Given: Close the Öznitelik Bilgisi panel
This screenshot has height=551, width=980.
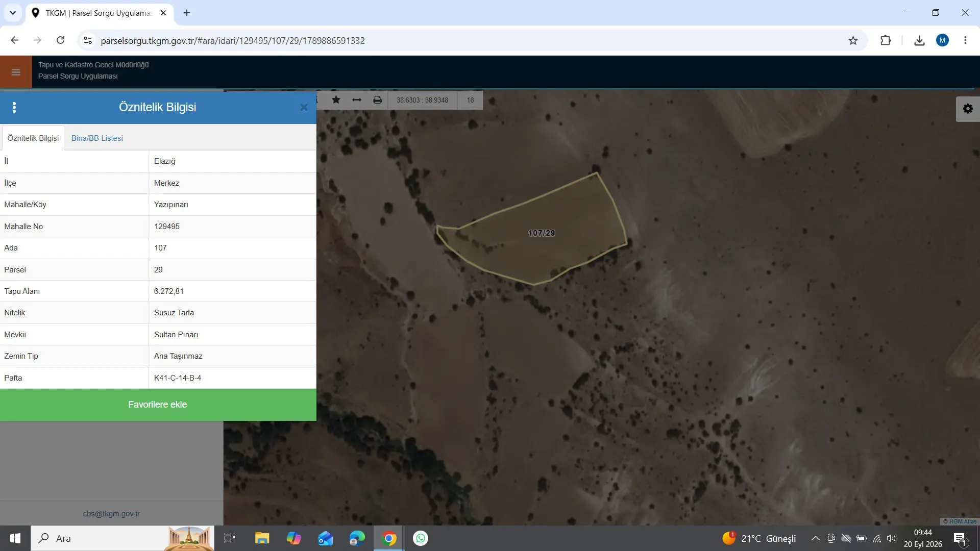Looking at the screenshot, I should [x=304, y=107].
